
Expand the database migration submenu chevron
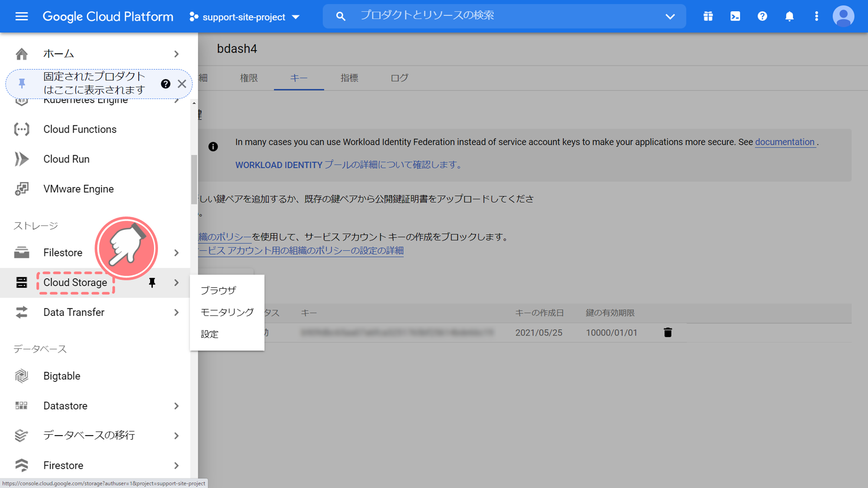click(x=176, y=436)
